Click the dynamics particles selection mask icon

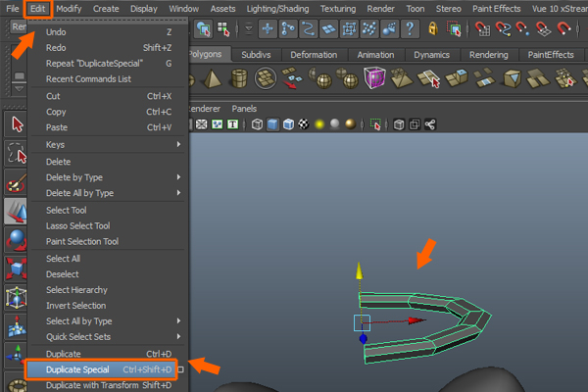(369, 28)
